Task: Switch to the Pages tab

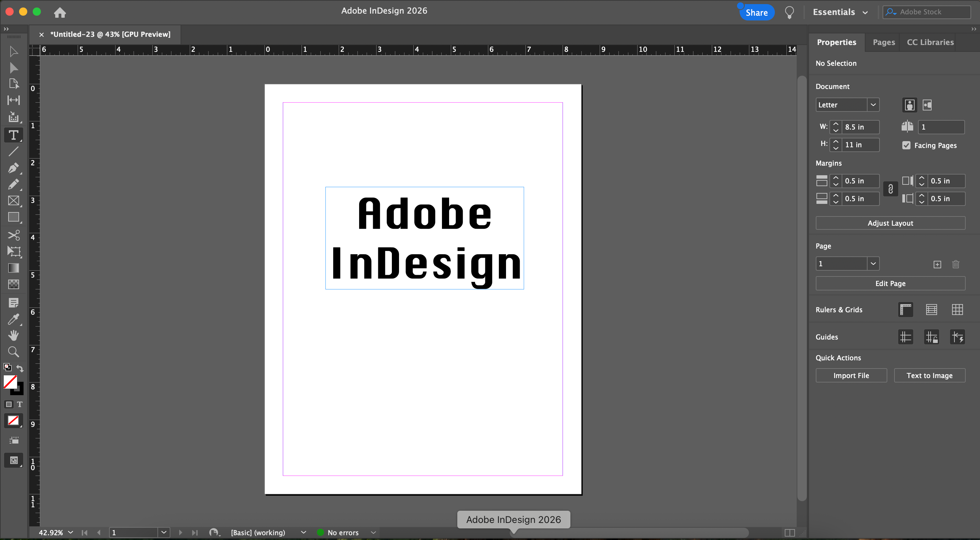Action: (x=883, y=42)
